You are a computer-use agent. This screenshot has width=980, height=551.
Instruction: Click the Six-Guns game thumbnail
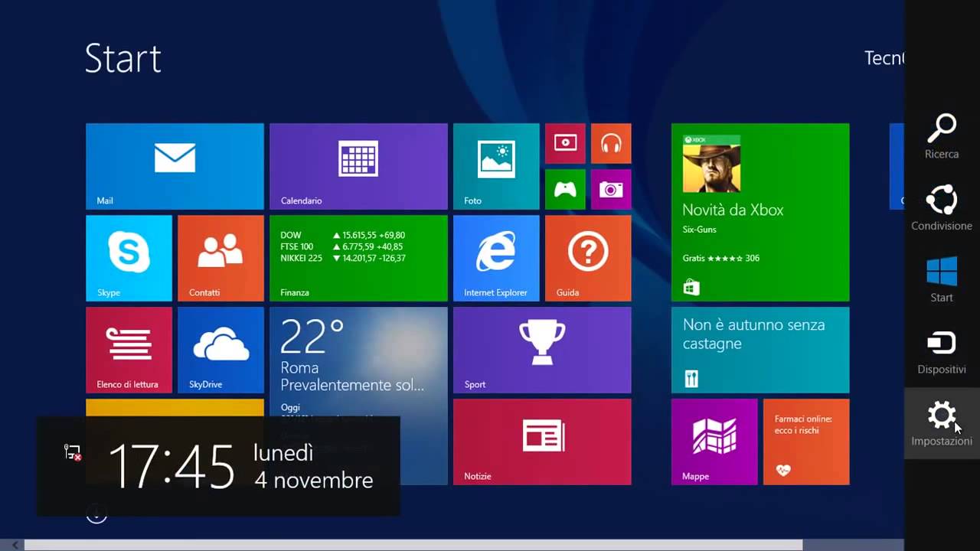click(712, 164)
